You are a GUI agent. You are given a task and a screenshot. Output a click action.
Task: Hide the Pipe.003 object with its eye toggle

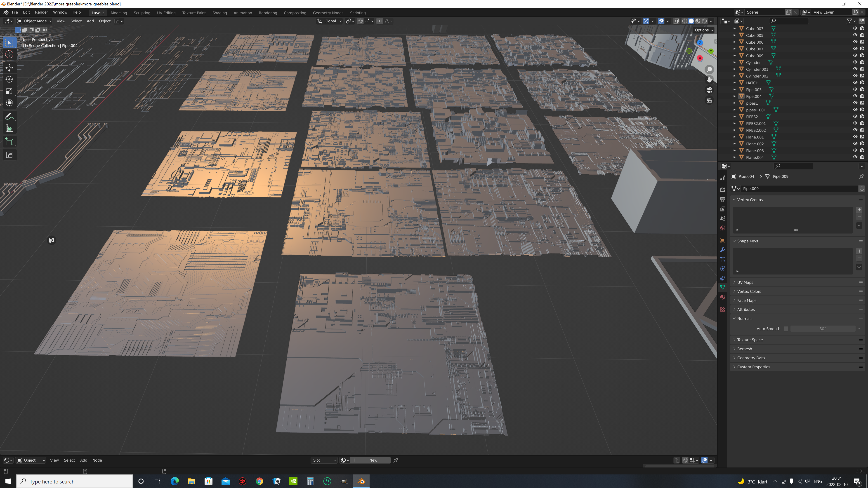[855, 89]
